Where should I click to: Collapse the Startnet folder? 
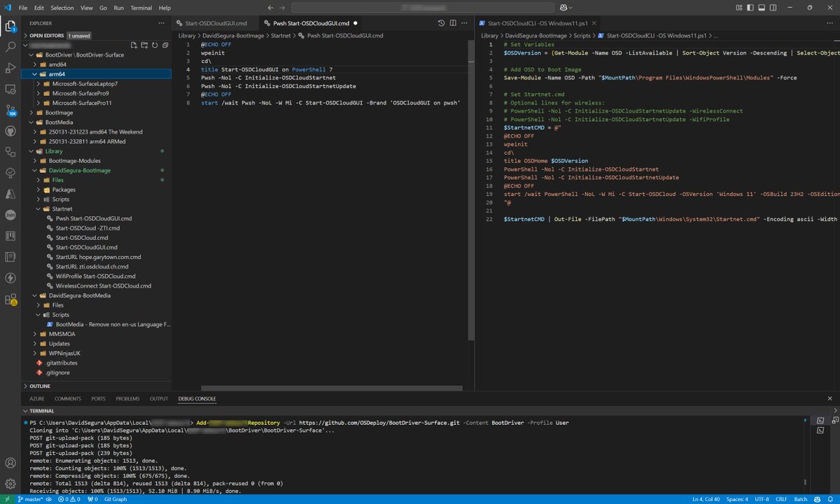[x=96, y=209]
